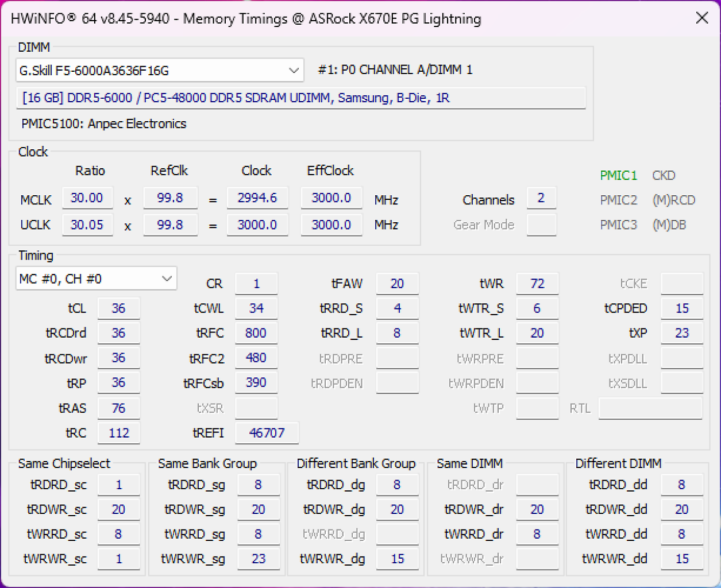Click the tRCDwr value field
This screenshot has height=588, width=721.
(x=118, y=358)
